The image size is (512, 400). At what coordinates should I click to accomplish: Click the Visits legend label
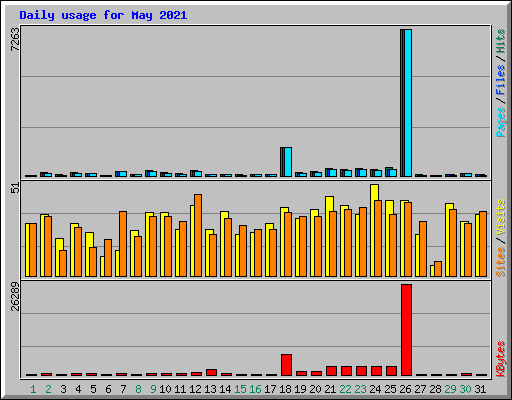[500, 217]
